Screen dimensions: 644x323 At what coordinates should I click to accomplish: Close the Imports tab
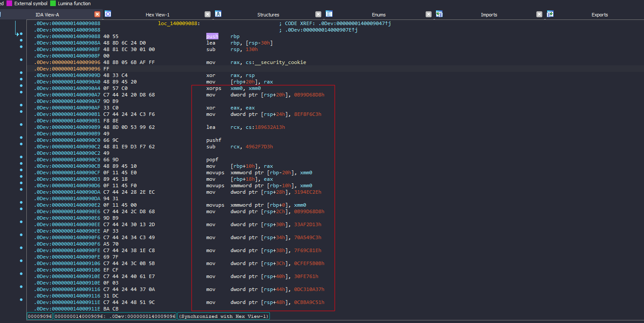[x=539, y=14]
